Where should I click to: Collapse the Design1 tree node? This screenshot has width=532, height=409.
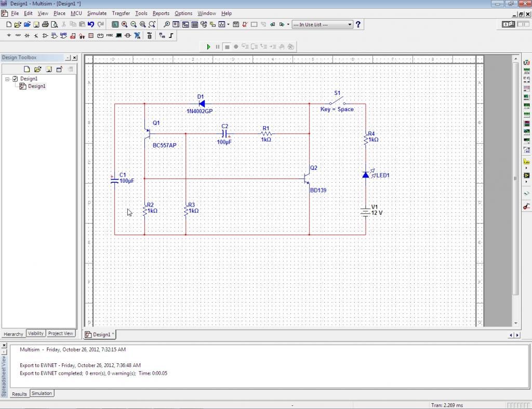point(8,79)
